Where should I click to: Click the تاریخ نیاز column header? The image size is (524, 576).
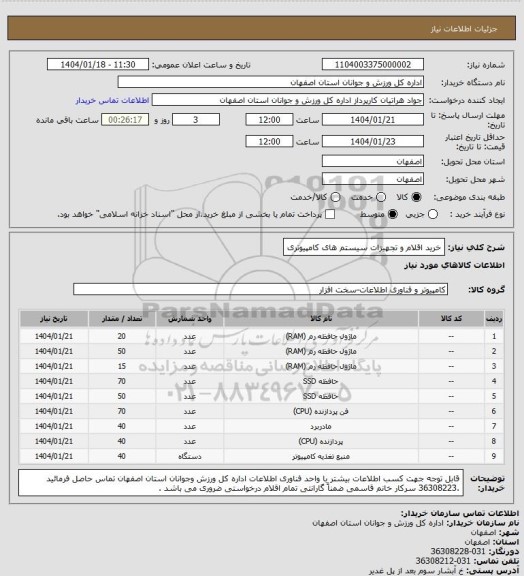point(54,318)
